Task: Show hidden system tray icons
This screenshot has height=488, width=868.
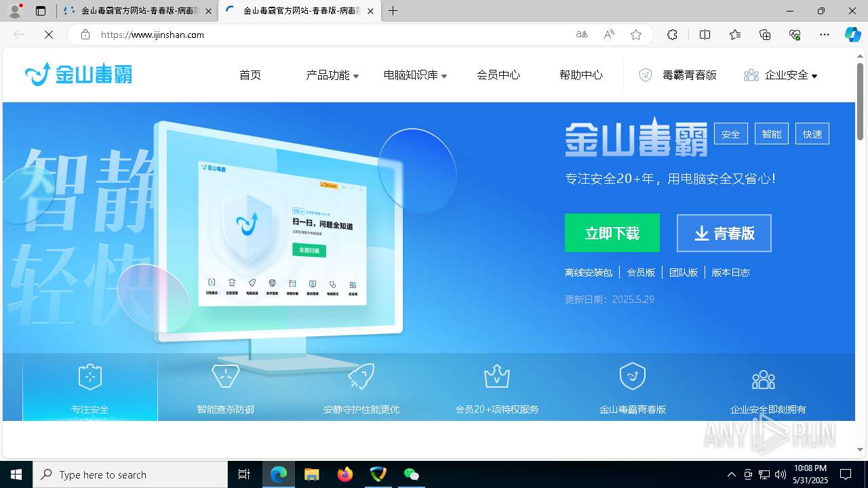Action: pos(731,474)
